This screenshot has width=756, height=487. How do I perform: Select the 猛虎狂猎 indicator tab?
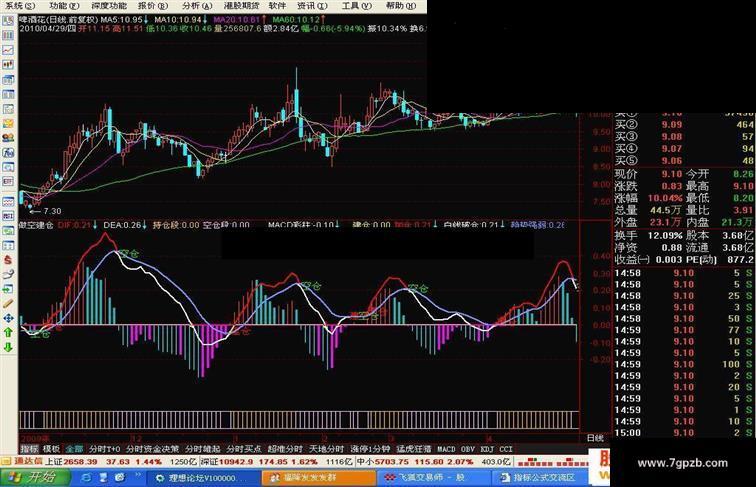coord(414,449)
